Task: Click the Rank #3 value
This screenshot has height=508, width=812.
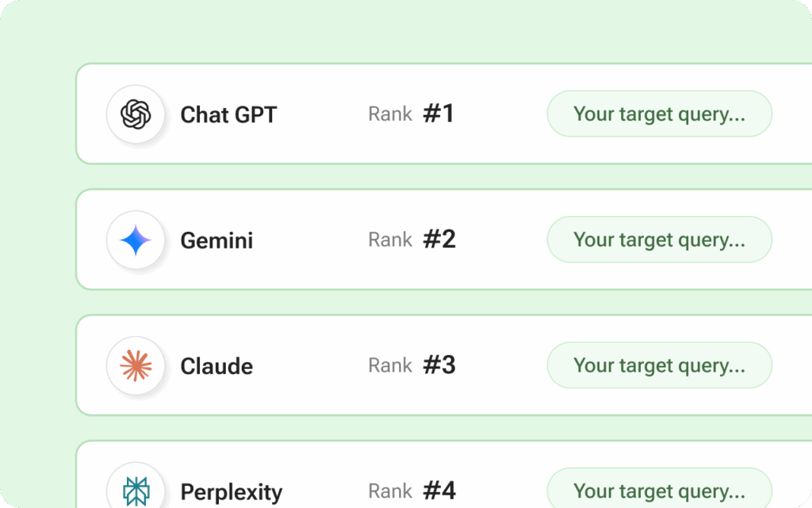Action: pyautogui.click(x=439, y=365)
